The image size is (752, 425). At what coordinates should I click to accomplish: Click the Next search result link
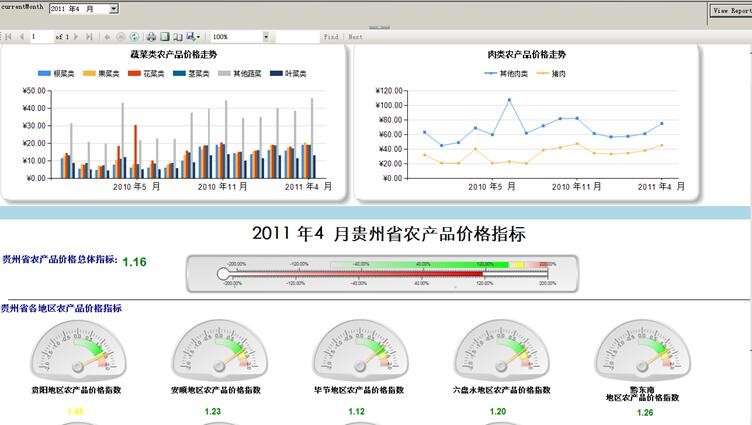355,37
